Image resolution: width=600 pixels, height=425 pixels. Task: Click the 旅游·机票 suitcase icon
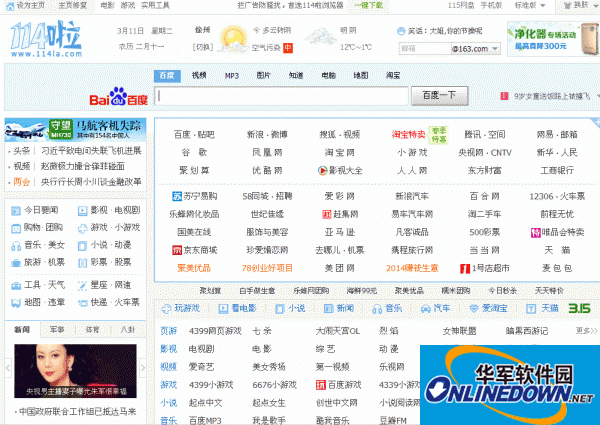tap(16, 262)
